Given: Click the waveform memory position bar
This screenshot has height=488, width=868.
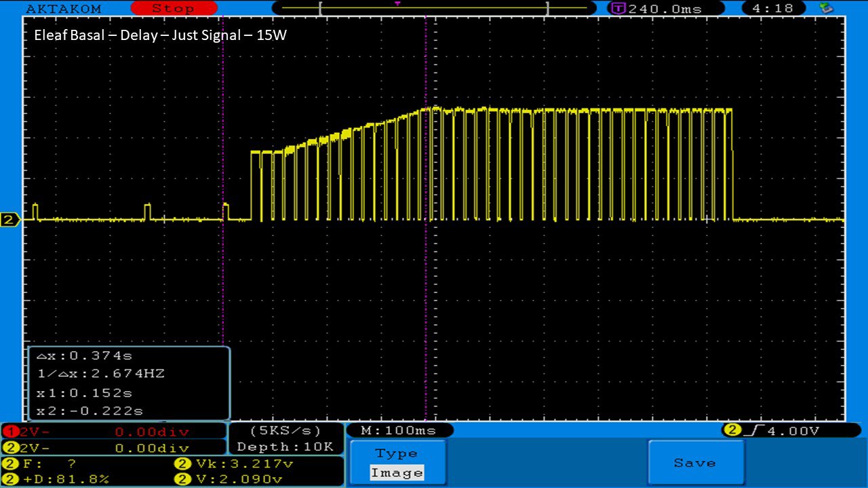Looking at the screenshot, I should [x=433, y=9].
